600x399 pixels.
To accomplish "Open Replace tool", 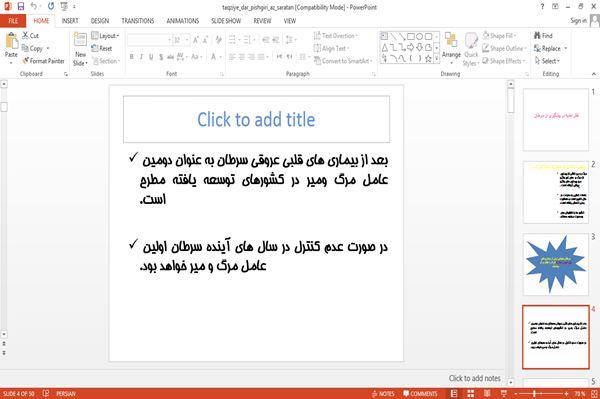I will click(x=548, y=49).
